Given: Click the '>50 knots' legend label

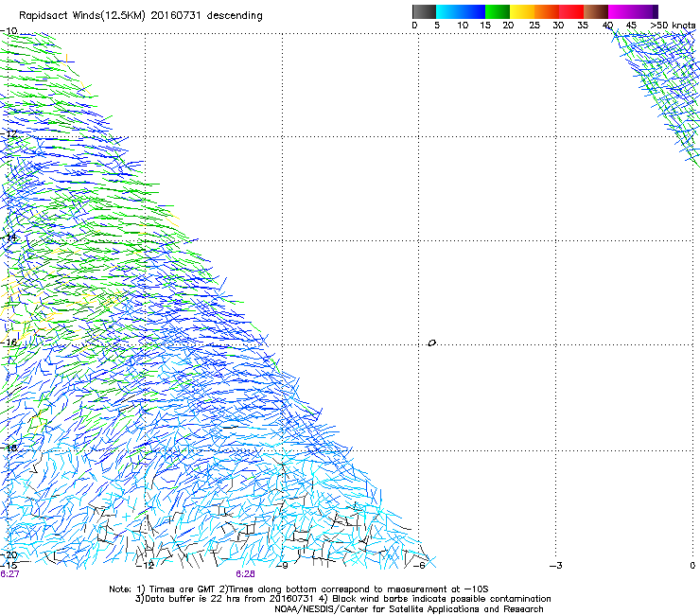Looking at the screenshot, I should (x=673, y=26).
